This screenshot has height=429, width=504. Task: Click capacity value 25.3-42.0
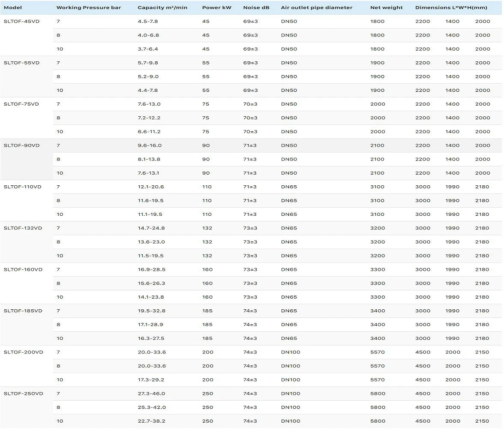(152, 408)
